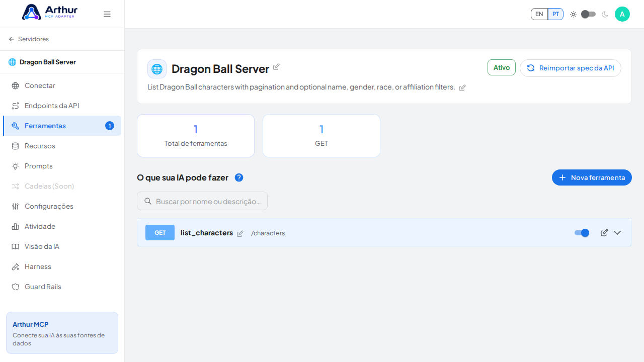
Task: Open the Recursos section
Action: 62,146
